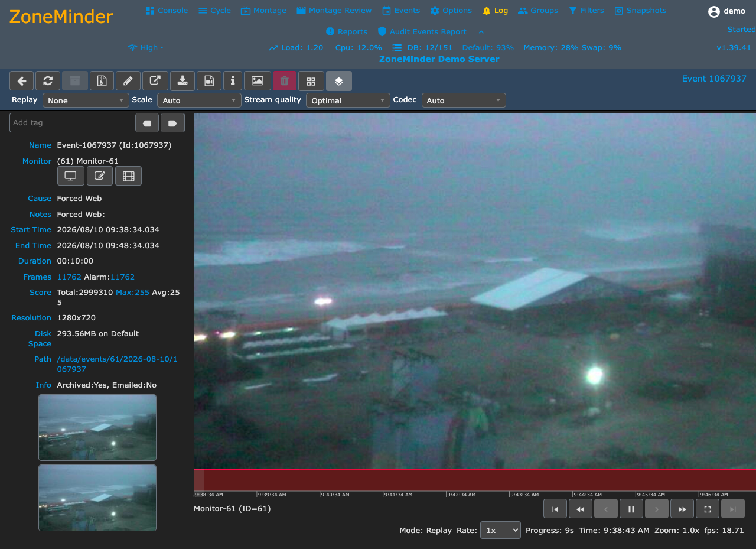The height and width of the screenshot is (549, 756).
Task: Toggle the layers overlay toolbar button
Action: coord(339,81)
